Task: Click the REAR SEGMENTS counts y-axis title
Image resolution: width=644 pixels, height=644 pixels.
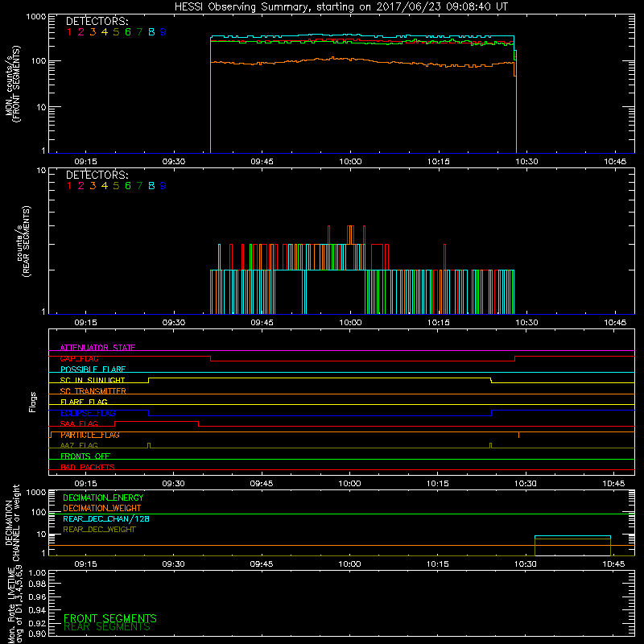Action: [23, 241]
